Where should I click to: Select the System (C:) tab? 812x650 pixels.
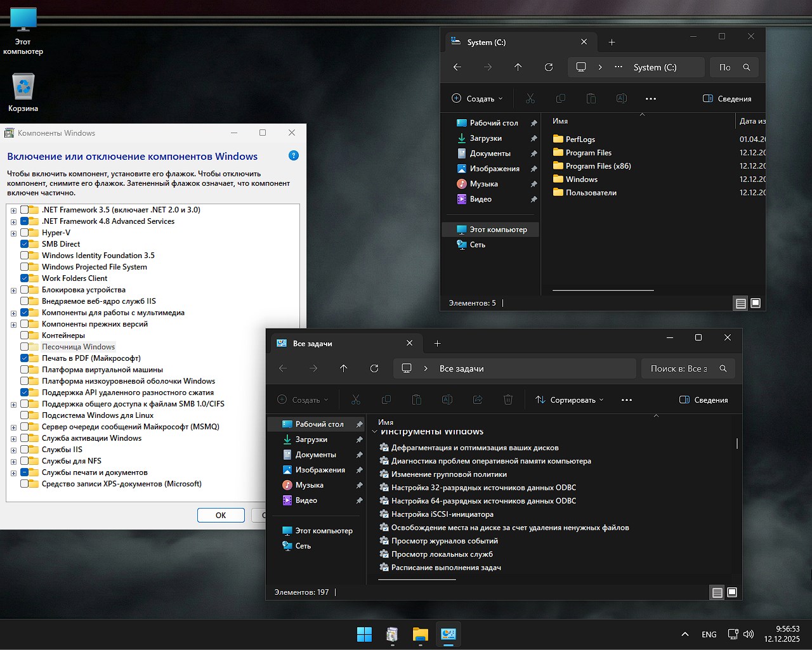(487, 42)
